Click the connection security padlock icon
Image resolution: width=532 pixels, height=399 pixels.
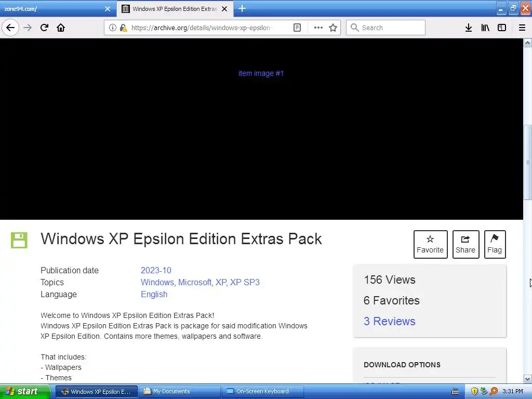point(123,28)
